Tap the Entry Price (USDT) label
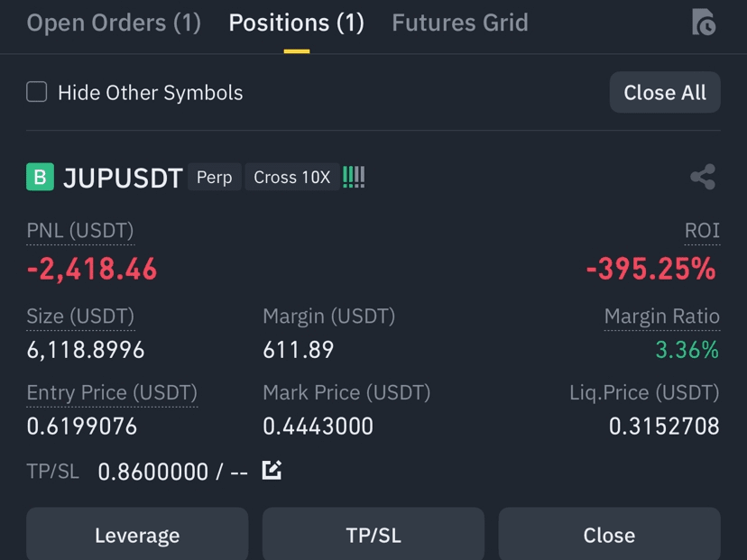The width and height of the screenshot is (747, 560). coord(112,393)
